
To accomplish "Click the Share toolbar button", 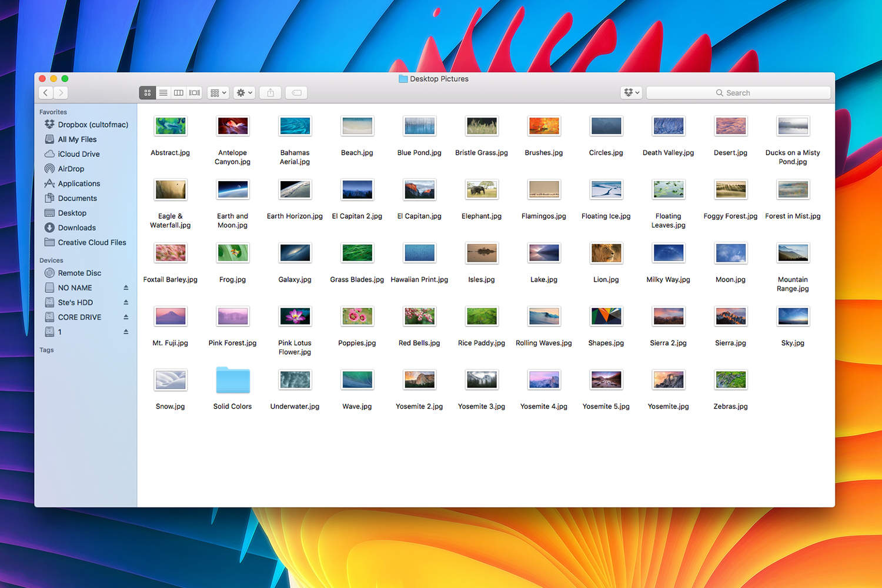I will pos(270,93).
